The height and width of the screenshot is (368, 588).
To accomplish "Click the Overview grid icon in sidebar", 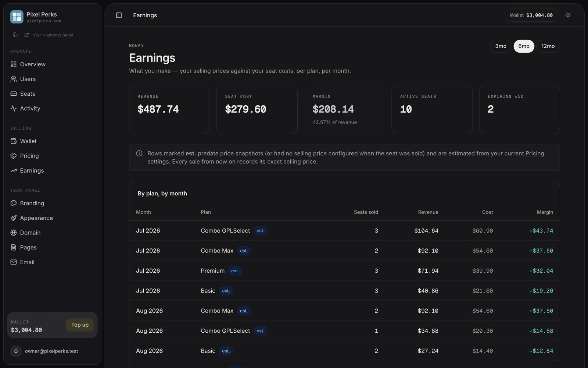I will coord(14,64).
